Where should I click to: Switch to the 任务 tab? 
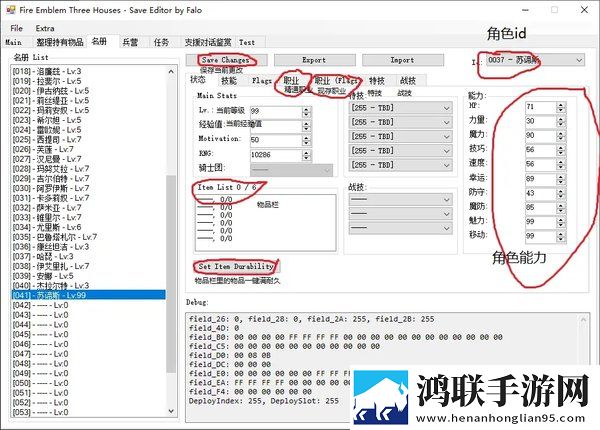point(161,42)
